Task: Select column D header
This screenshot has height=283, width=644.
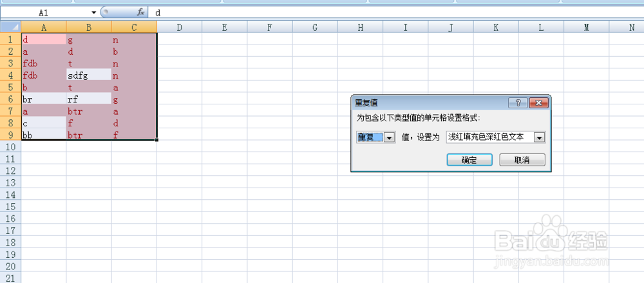Action: tap(180, 27)
